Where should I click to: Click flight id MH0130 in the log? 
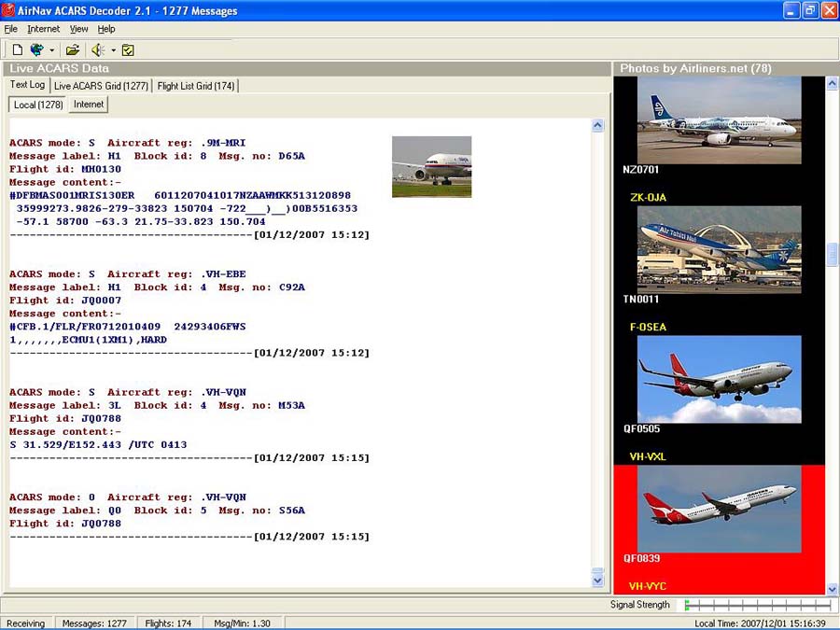pos(101,169)
